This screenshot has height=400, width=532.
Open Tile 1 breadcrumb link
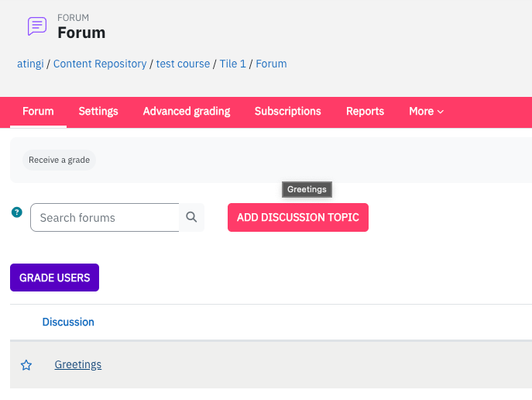click(233, 64)
